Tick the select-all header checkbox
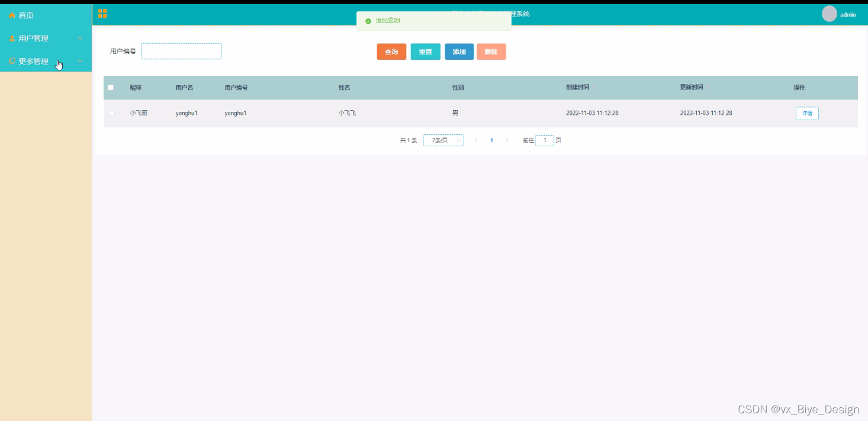 pyautogui.click(x=110, y=88)
